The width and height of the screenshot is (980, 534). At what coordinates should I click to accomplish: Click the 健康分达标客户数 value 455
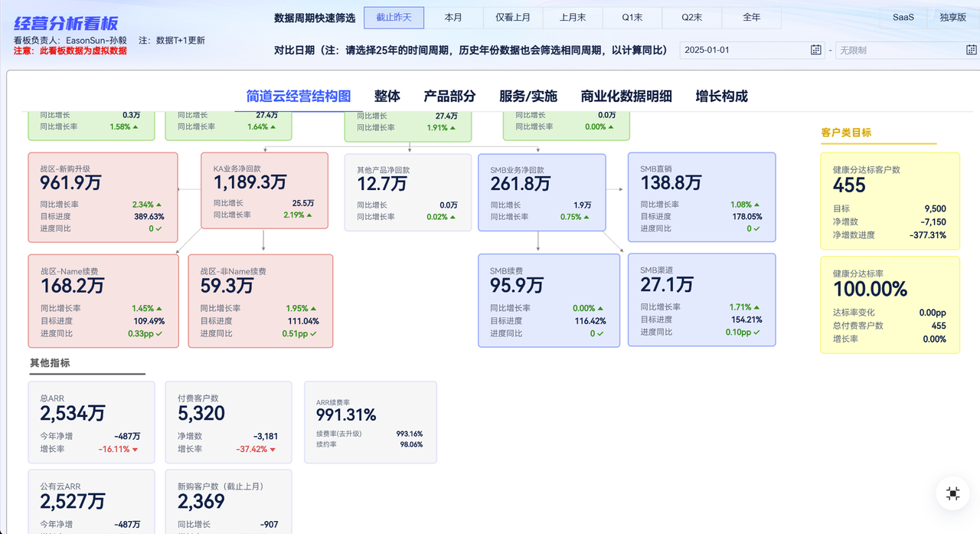(x=849, y=185)
